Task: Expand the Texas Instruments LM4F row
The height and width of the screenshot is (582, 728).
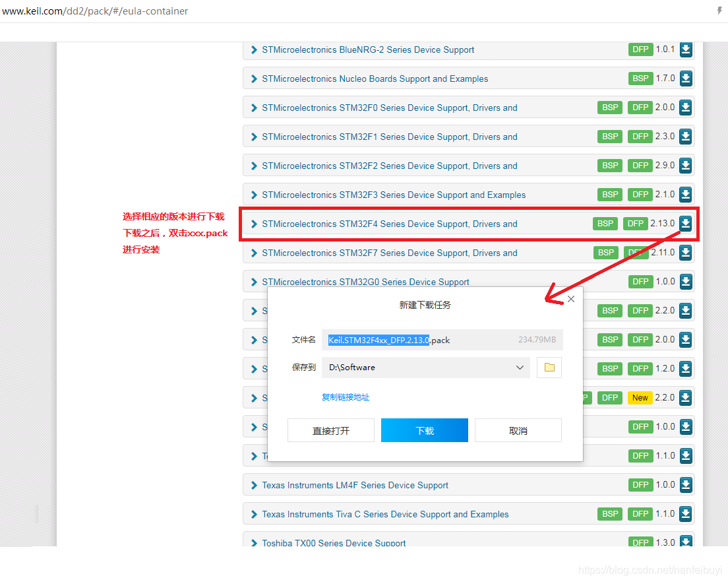Action: pyautogui.click(x=254, y=486)
